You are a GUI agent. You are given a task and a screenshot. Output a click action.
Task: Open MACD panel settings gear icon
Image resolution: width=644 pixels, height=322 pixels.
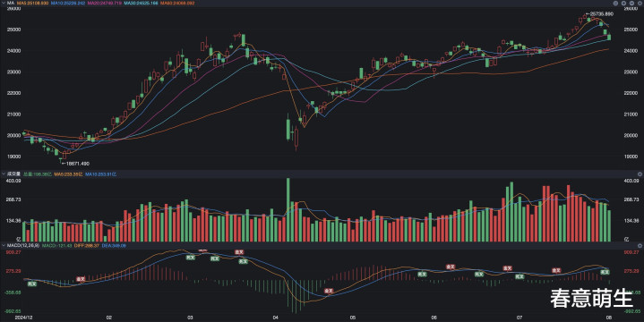click(640, 246)
